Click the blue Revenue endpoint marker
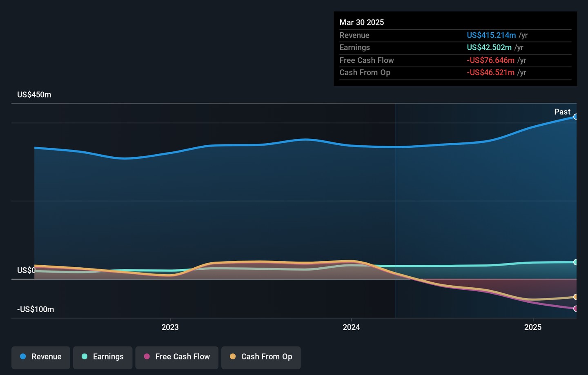 575,117
